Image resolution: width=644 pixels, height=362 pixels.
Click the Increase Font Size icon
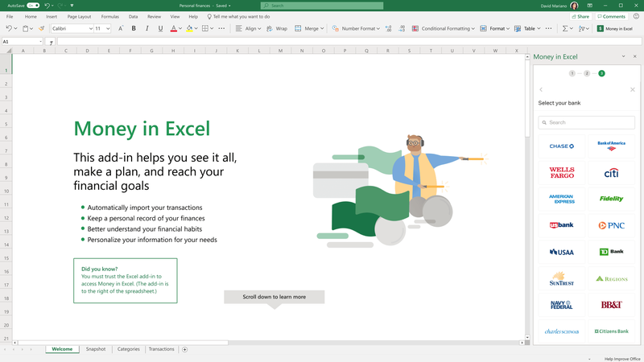(x=120, y=28)
